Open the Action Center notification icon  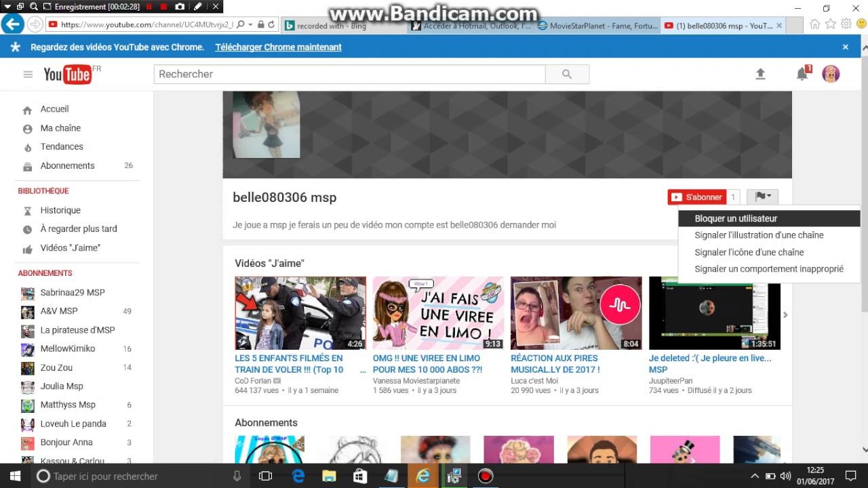click(851, 476)
